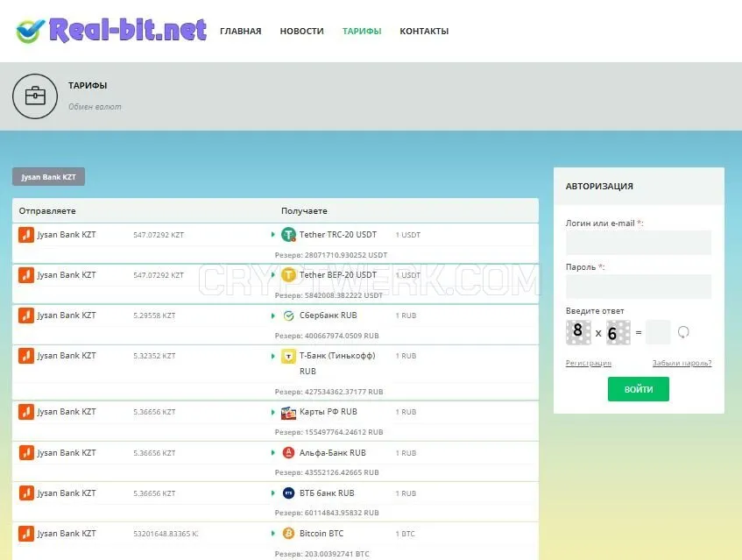Click the Получаете column header
Screen dimensions: 742x560
coord(304,210)
